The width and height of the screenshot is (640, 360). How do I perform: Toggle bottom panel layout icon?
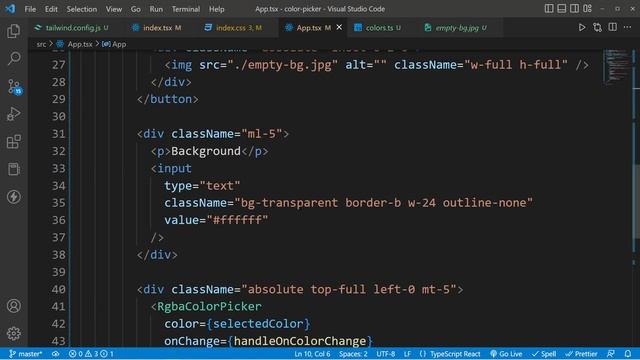[562, 9]
